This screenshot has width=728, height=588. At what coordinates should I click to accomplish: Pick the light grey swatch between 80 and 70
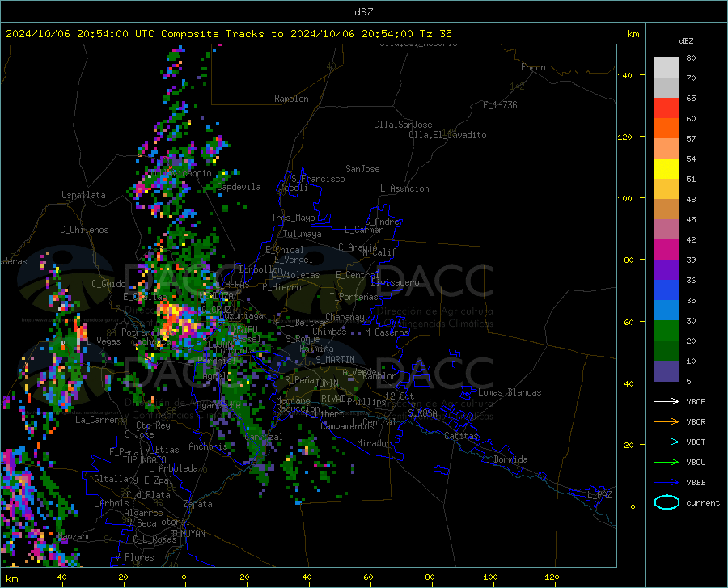click(667, 67)
